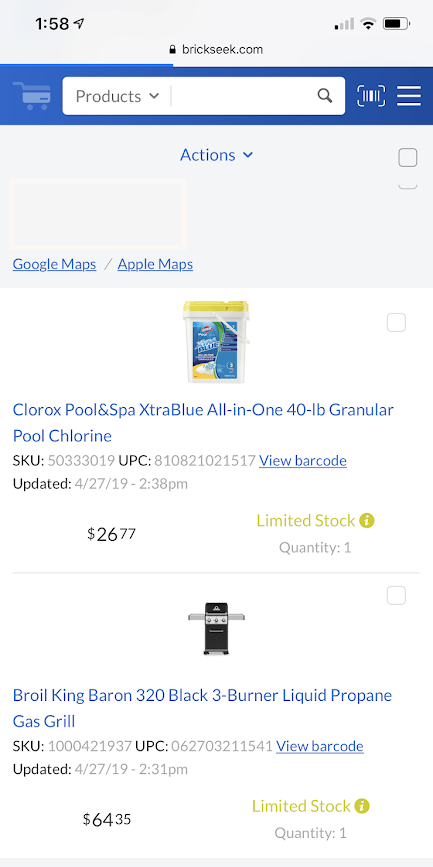View barcode for Broil King grill
The image size is (433, 867).
point(320,745)
